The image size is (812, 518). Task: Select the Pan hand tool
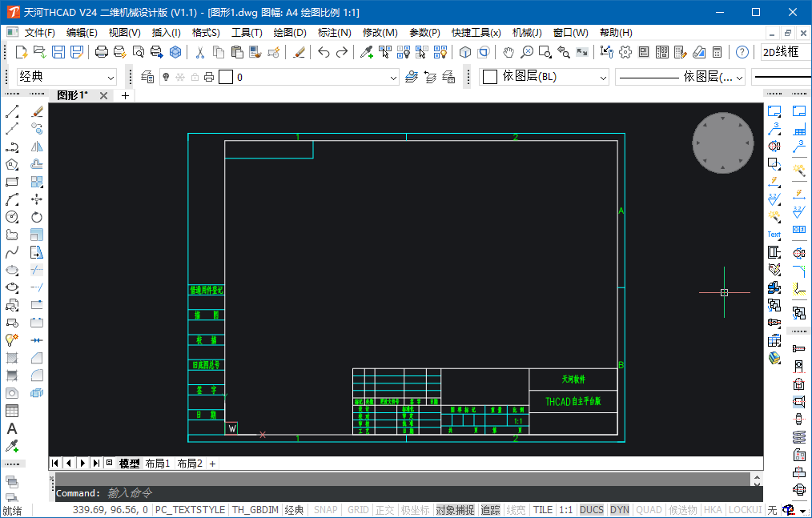509,52
